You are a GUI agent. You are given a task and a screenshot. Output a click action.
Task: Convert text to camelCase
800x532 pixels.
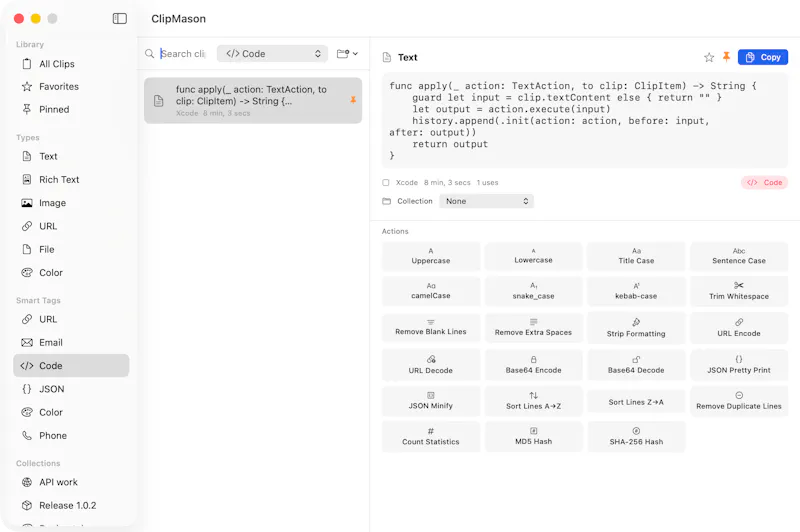pyautogui.click(x=431, y=291)
